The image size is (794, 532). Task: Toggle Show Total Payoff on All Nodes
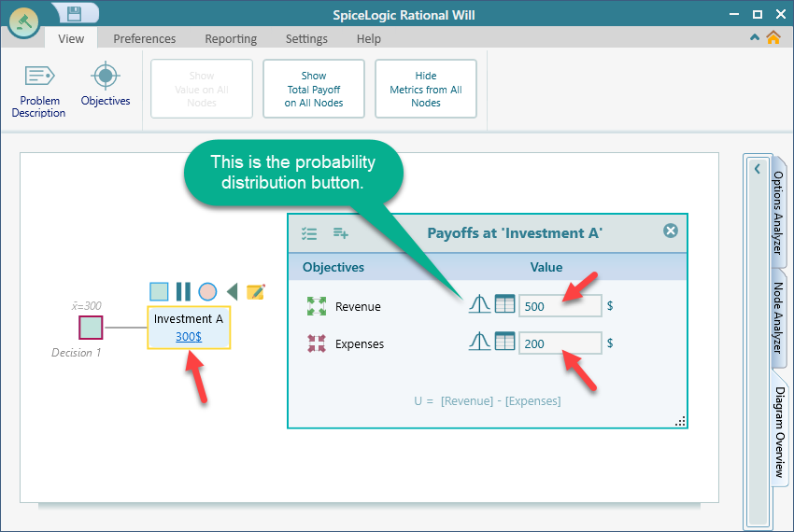pos(314,90)
